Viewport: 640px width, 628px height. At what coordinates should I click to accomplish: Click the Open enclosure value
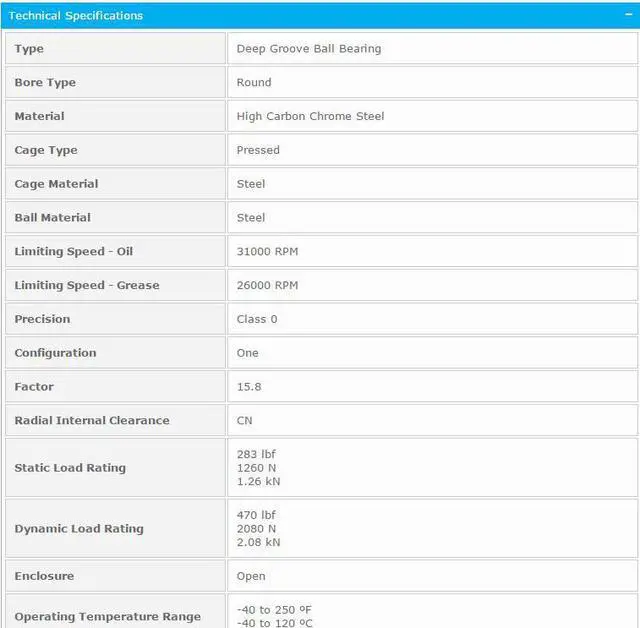pyautogui.click(x=251, y=576)
